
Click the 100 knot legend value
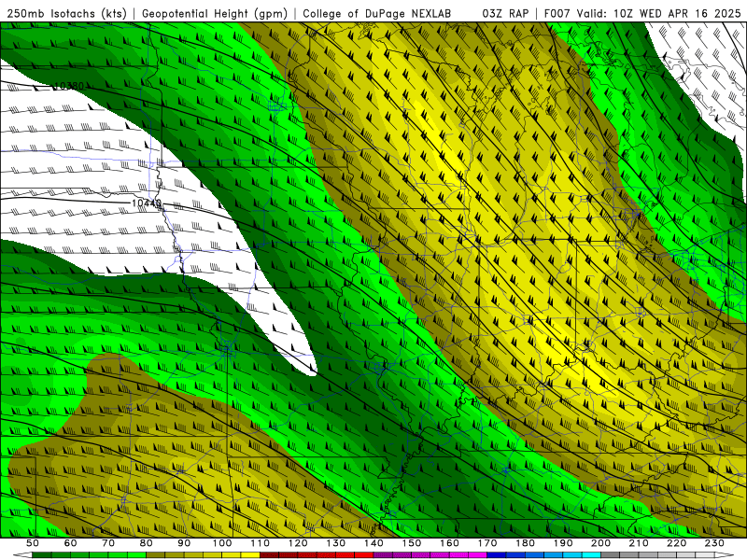[x=222, y=543]
